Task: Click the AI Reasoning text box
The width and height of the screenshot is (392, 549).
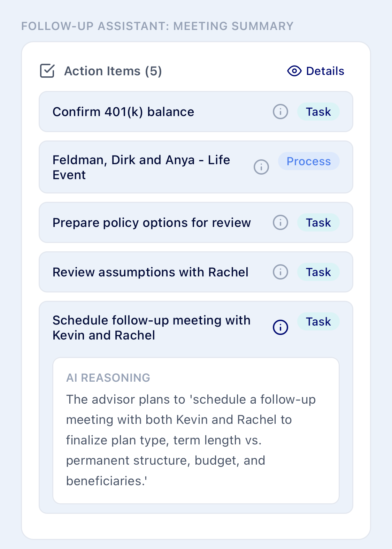Action: [196, 430]
